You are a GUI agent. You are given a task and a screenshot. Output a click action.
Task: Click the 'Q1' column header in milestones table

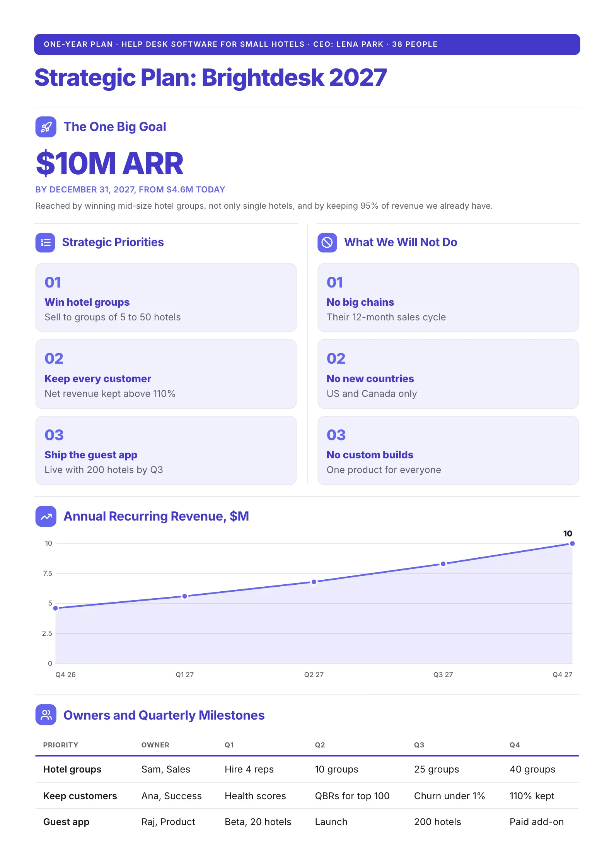click(x=229, y=745)
